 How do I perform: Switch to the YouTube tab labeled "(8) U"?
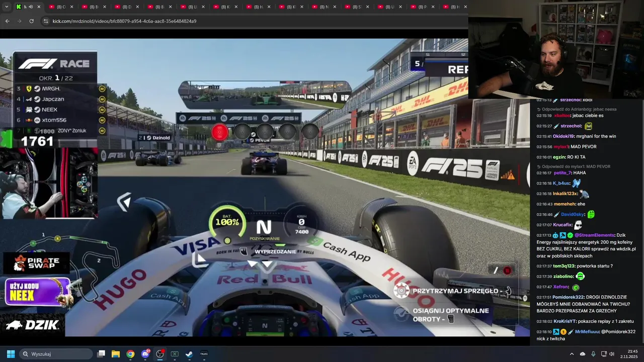pyautogui.click(x=389, y=7)
